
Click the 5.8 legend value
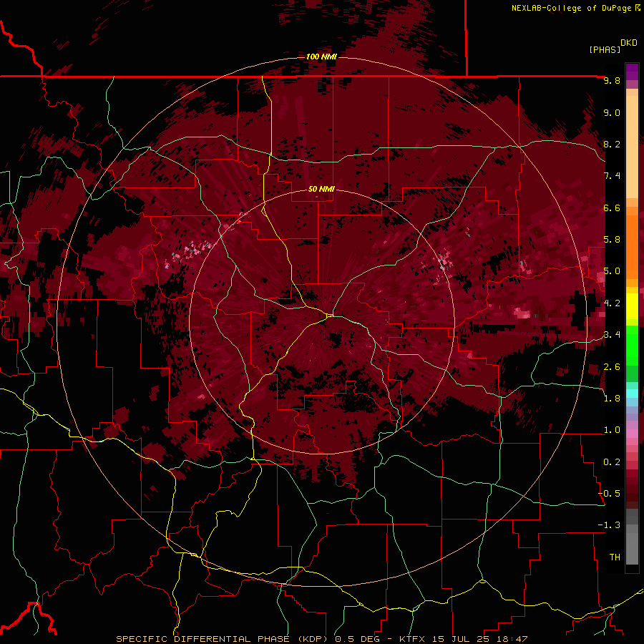(612, 240)
